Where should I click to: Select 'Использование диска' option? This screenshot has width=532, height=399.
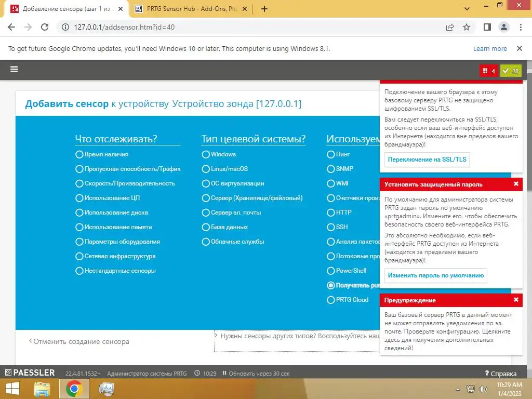pyautogui.click(x=79, y=212)
